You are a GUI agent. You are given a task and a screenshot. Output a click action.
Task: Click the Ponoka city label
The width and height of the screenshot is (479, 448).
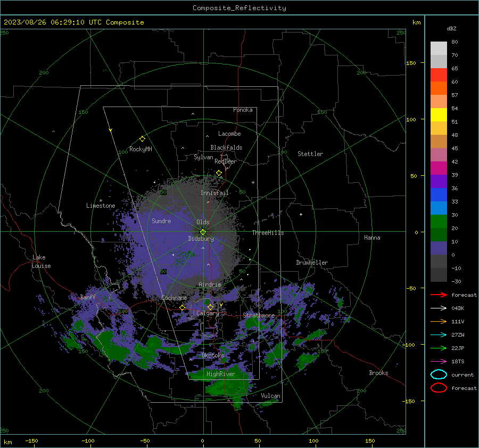[x=243, y=110]
